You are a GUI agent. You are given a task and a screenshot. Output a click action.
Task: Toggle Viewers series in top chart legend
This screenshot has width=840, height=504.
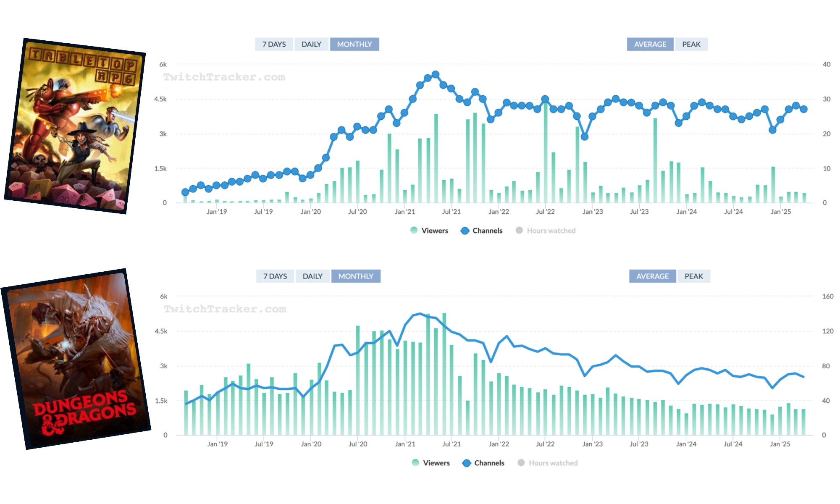(429, 231)
